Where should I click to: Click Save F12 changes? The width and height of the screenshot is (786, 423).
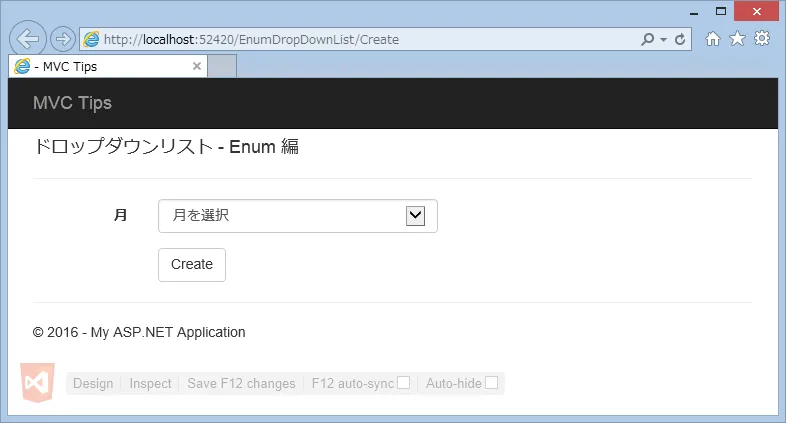[241, 383]
